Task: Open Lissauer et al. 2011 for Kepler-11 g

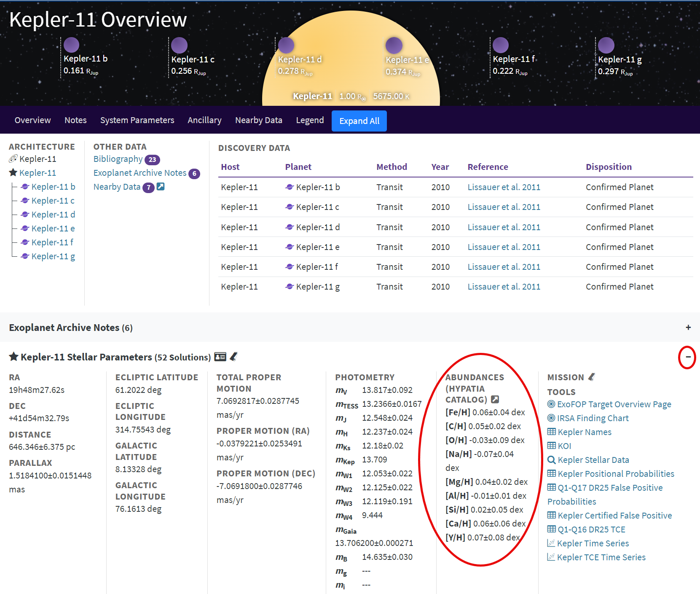Action: pos(504,287)
